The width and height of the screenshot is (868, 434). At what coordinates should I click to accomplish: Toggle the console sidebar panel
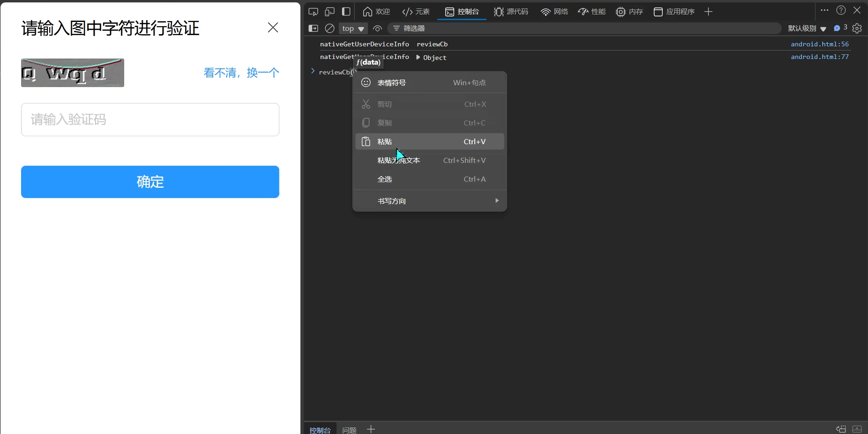point(313,29)
